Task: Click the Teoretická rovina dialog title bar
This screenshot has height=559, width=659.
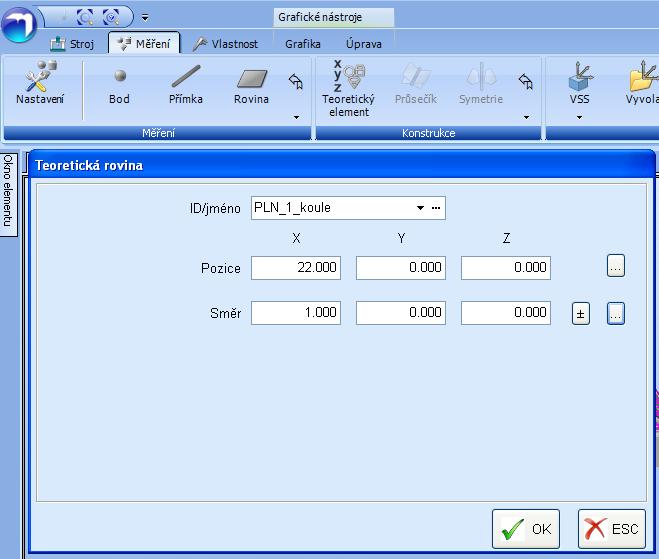Action: click(x=341, y=165)
